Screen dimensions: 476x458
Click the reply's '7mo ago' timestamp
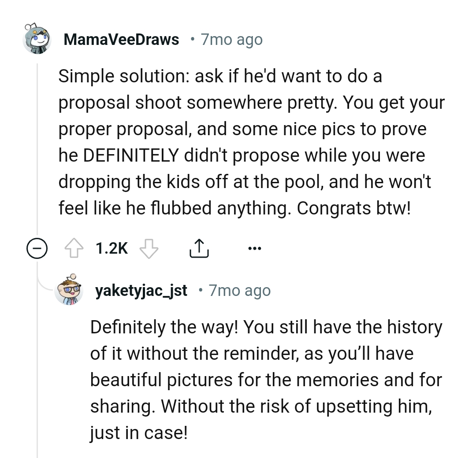[x=240, y=291]
